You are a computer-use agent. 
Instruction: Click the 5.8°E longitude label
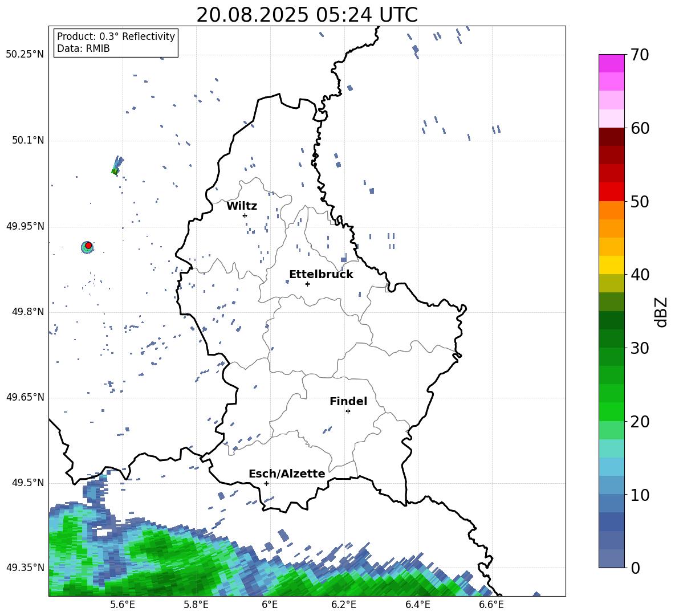[x=196, y=605]
